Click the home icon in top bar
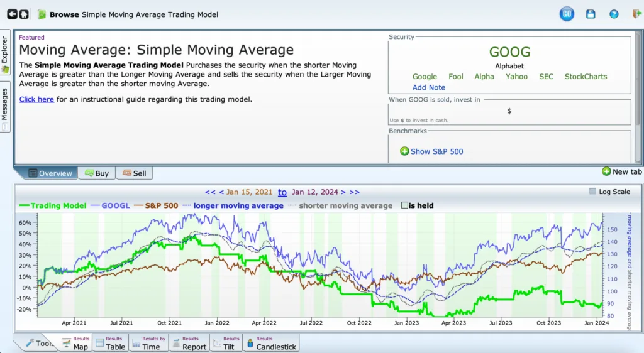The height and width of the screenshot is (353, 644). pos(24,14)
